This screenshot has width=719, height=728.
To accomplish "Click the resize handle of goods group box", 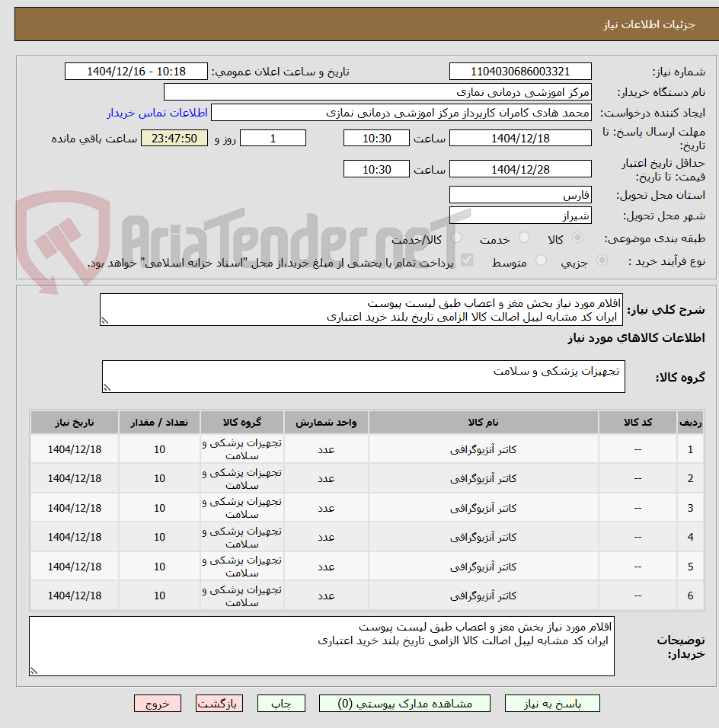I will pyautogui.click(x=107, y=388).
